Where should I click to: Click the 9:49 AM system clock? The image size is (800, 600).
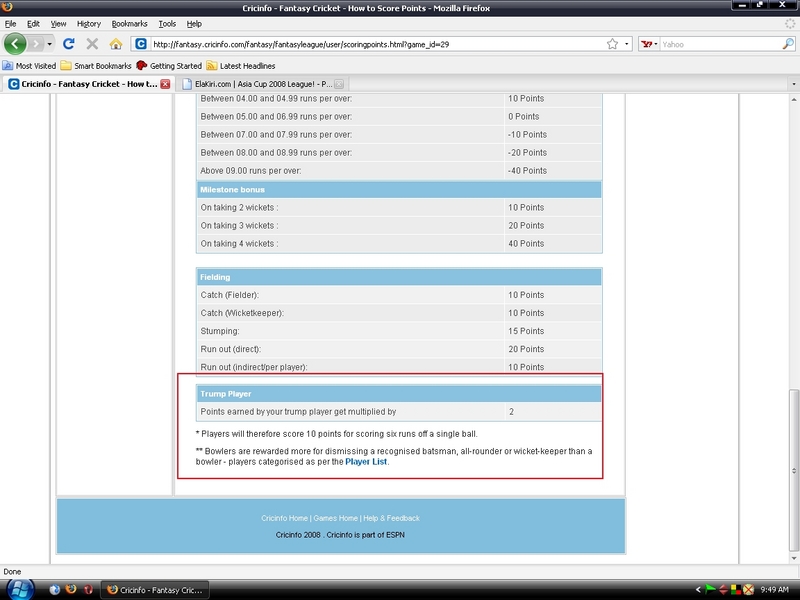point(774,590)
